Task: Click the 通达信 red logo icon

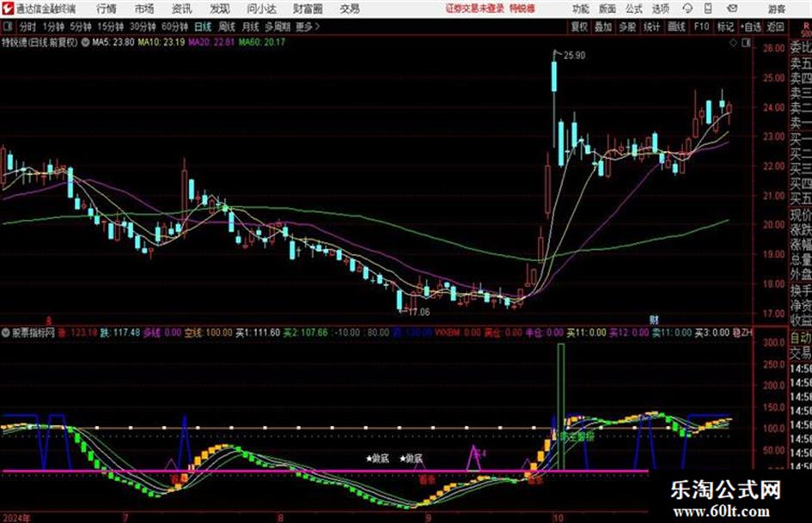Action: pyautogui.click(x=8, y=9)
